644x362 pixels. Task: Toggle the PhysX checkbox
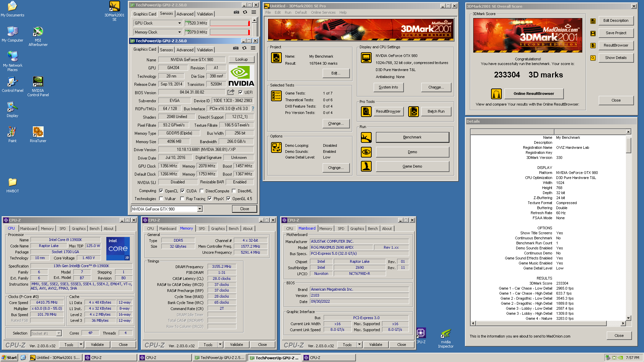coord(210,198)
